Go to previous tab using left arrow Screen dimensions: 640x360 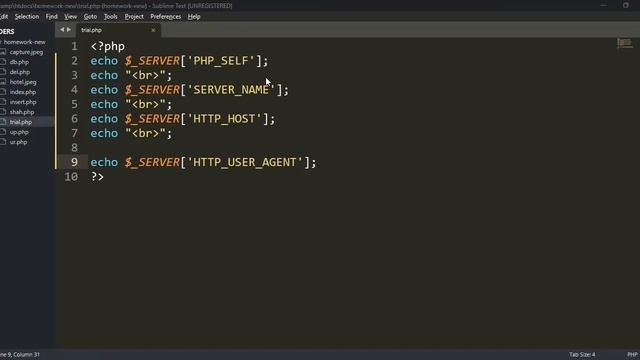click(x=62, y=30)
